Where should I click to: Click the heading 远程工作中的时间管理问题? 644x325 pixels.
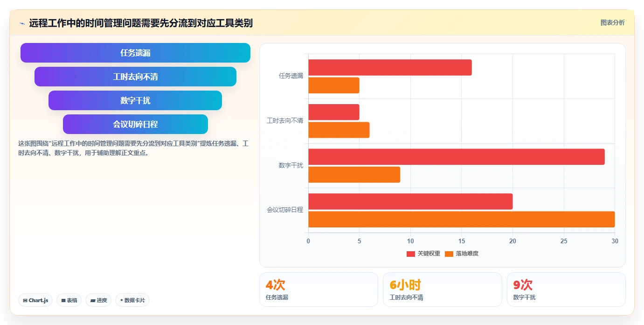[x=141, y=23]
